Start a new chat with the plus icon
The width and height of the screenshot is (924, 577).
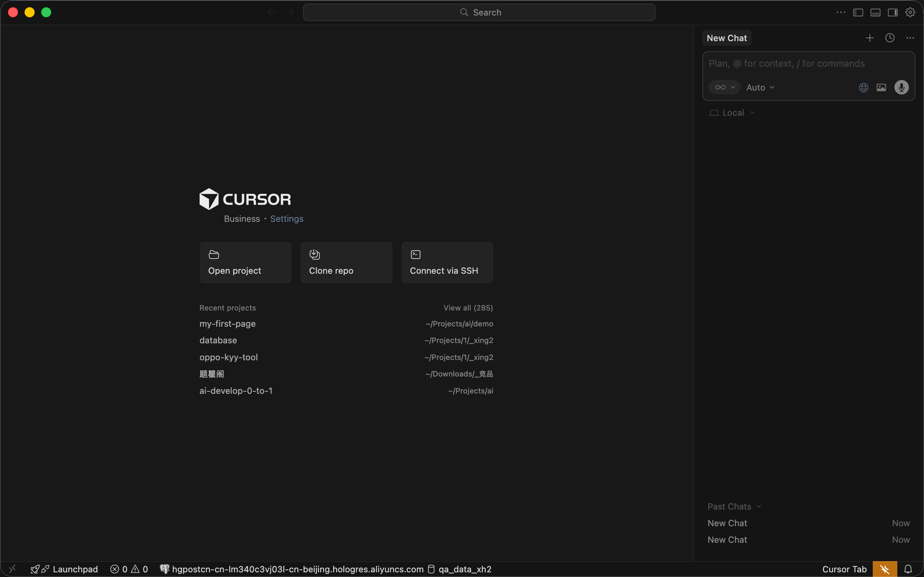tap(869, 38)
